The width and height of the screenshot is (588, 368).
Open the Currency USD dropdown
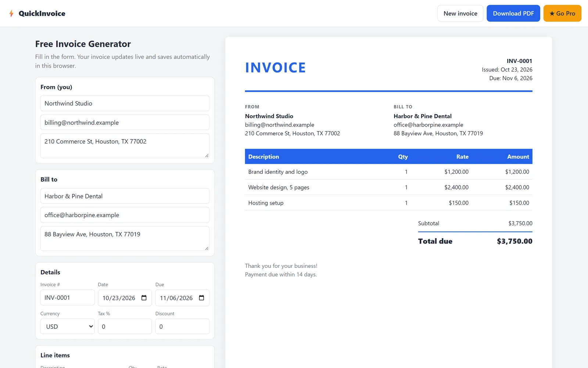click(67, 326)
